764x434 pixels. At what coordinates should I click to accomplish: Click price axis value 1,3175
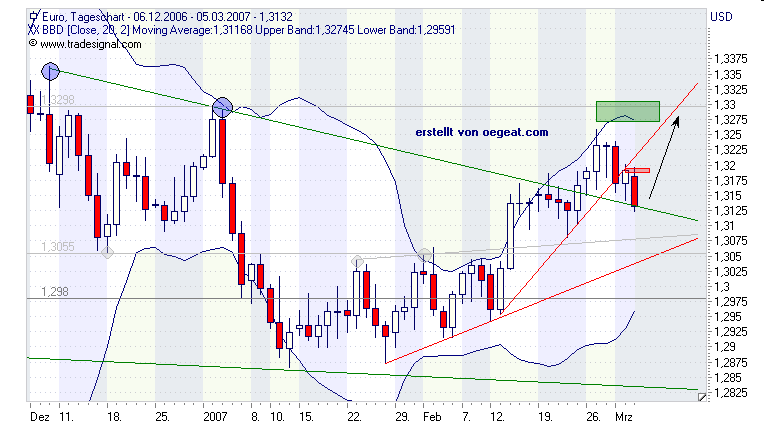[730, 181]
